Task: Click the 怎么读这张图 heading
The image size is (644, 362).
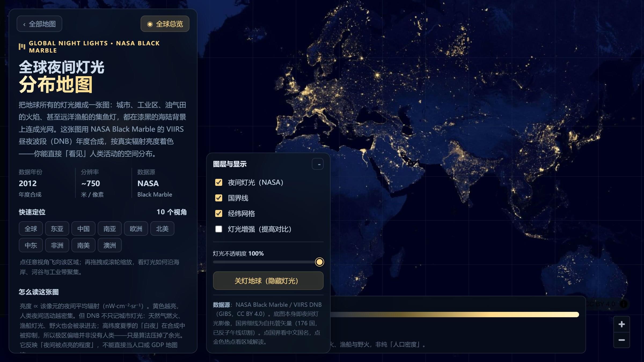Action: coord(39,292)
